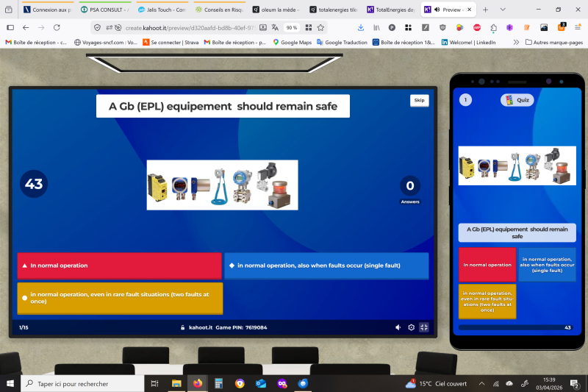Open Google Maps bookmark

[x=292, y=42]
